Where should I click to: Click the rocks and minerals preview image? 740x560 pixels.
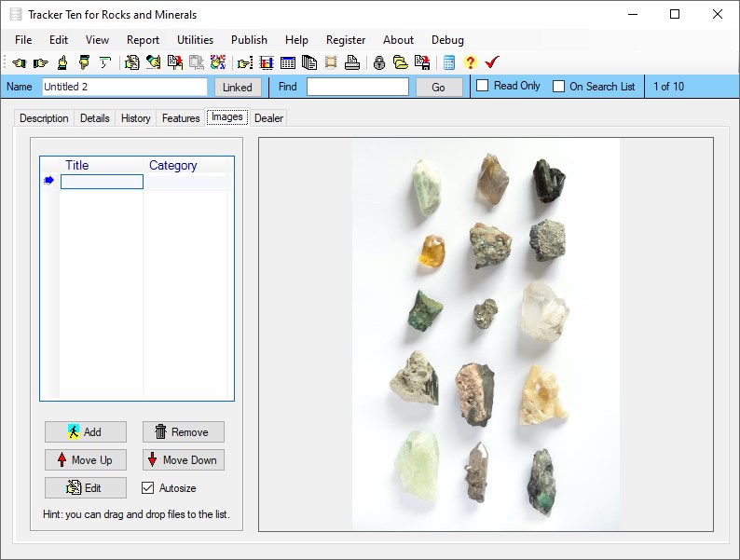pyautogui.click(x=486, y=335)
